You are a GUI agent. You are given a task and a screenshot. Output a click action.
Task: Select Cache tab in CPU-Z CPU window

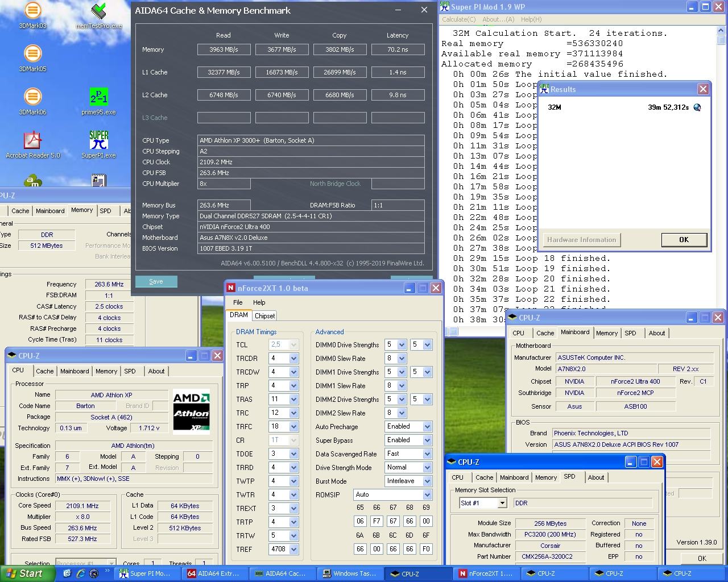pyautogui.click(x=45, y=371)
